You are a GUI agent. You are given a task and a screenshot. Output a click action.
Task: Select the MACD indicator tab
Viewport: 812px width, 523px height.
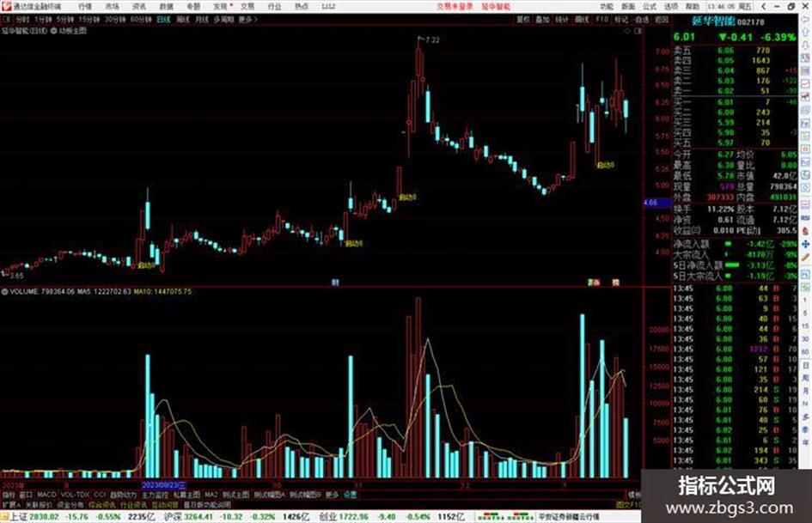(46, 495)
